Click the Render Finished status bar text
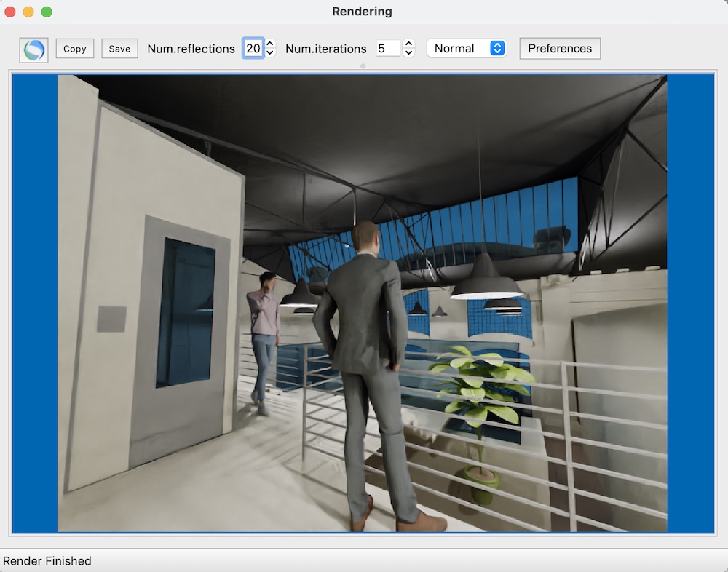 point(47,561)
